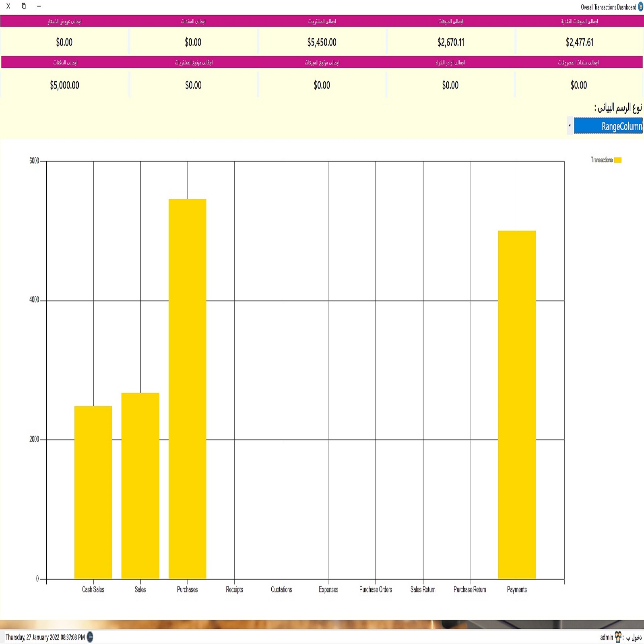Click the yellow Transactions legend swatch
644x644 pixels.
[x=618, y=160]
